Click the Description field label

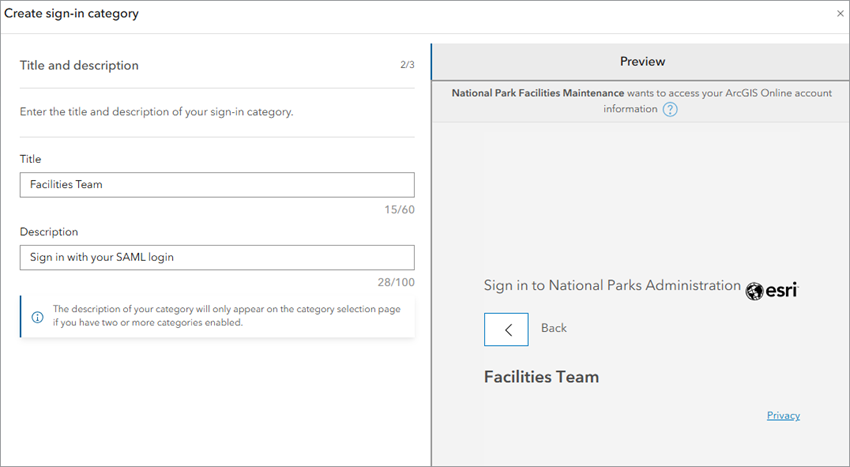[x=49, y=232]
